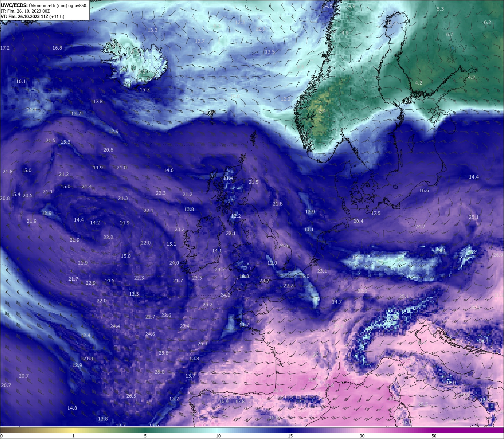Click the map value 6.2
The height and width of the screenshot is (439, 504).
(x=487, y=22)
